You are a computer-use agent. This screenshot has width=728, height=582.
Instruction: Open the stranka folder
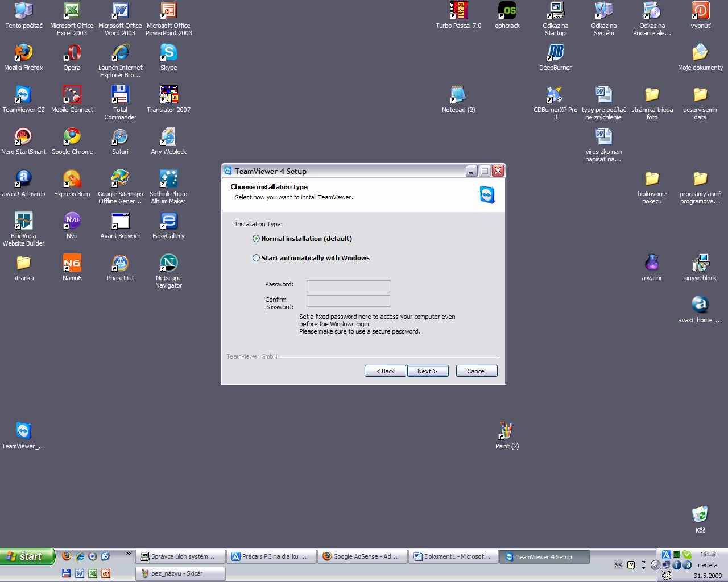23,263
